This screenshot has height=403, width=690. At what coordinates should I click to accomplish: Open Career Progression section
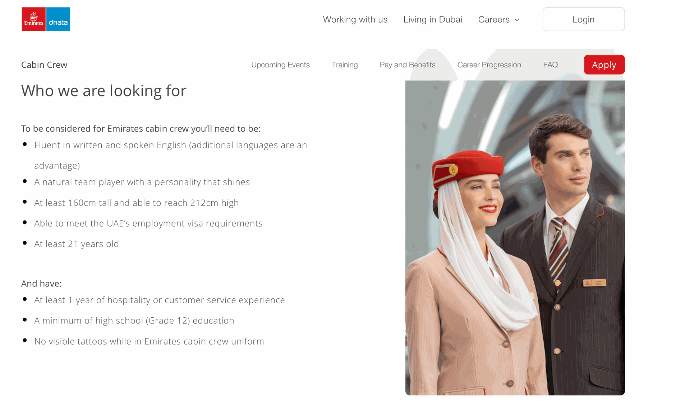click(489, 65)
